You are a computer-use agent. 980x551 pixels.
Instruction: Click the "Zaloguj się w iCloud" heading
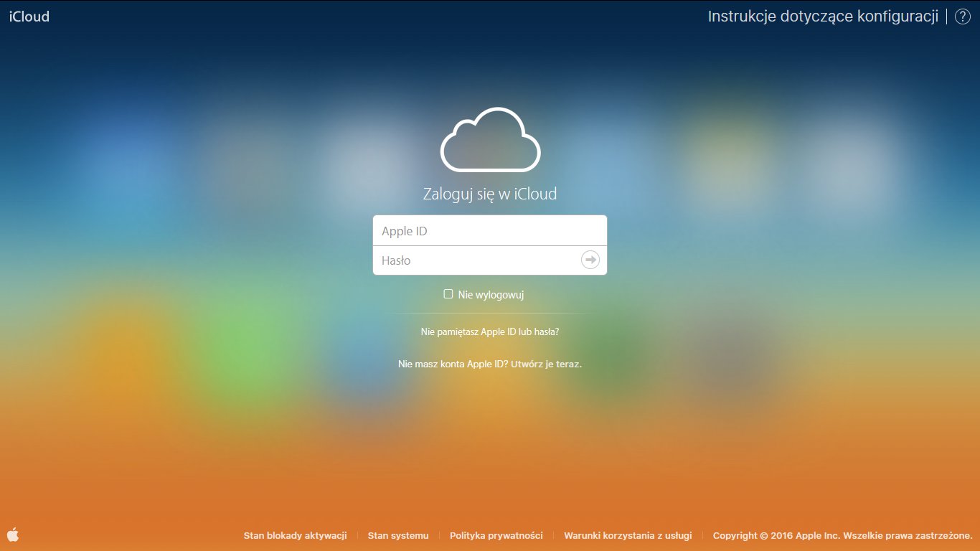(490, 194)
